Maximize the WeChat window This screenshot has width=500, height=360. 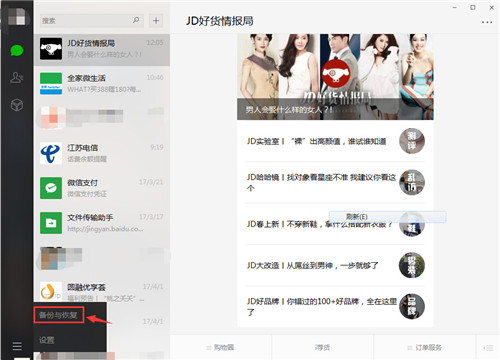473,7
